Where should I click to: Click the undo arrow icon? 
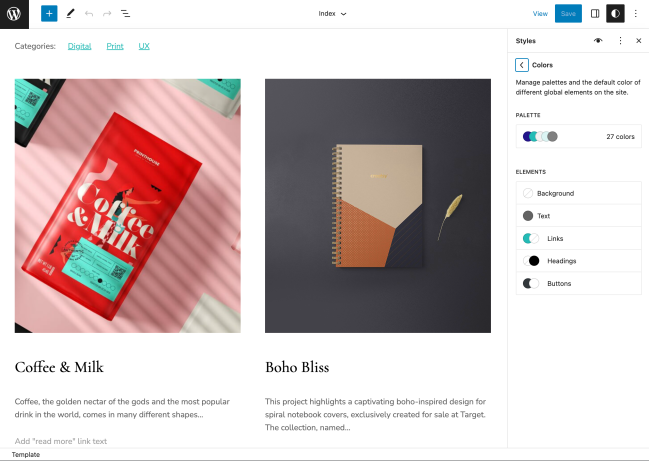(89, 14)
